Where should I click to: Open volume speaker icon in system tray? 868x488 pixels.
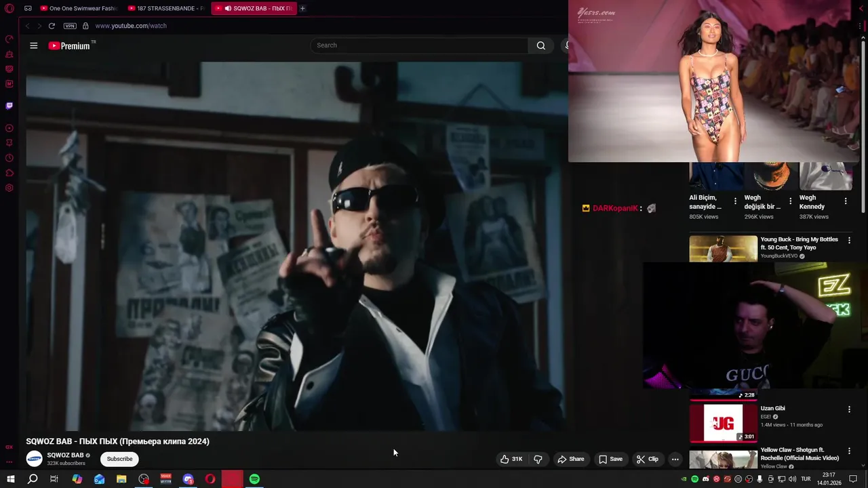pos(791,479)
